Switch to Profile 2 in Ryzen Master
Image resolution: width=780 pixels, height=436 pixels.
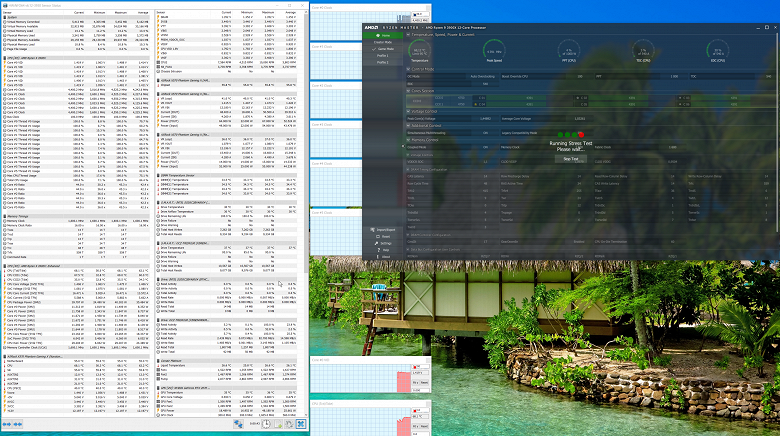pyautogui.click(x=383, y=62)
